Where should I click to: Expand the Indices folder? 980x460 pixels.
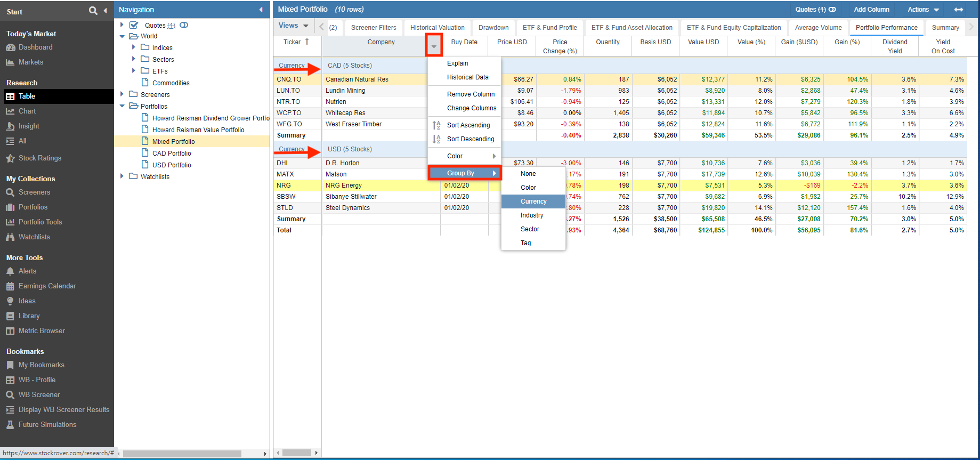click(x=134, y=47)
